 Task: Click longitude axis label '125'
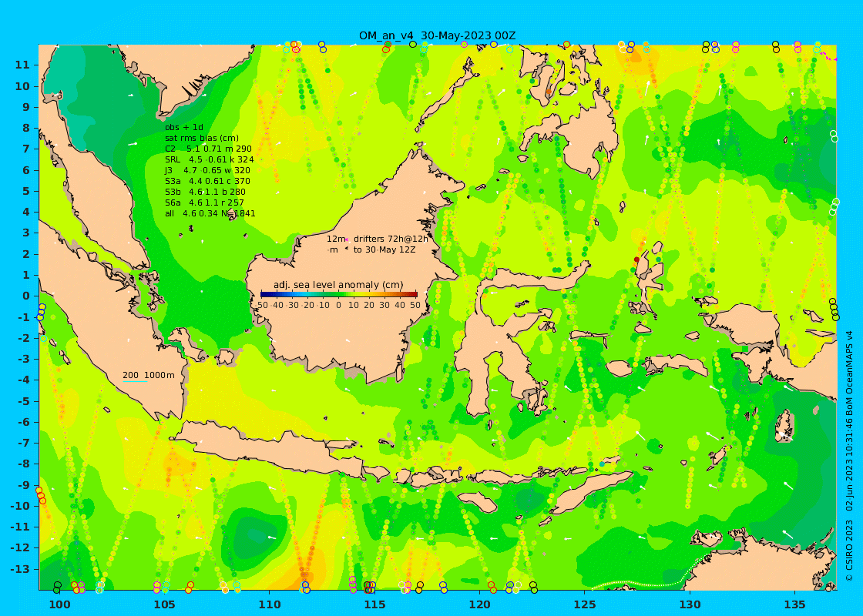tap(585, 604)
